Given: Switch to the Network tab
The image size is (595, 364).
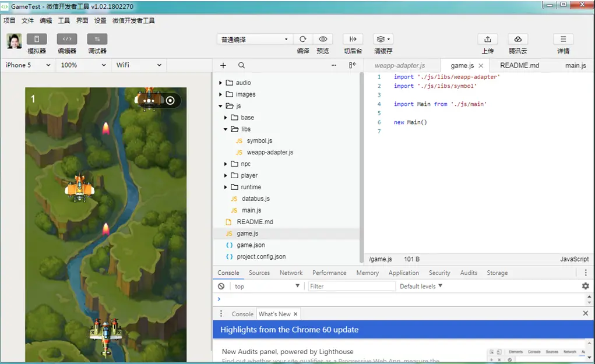Looking at the screenshot, I should (x=291, y=273).
